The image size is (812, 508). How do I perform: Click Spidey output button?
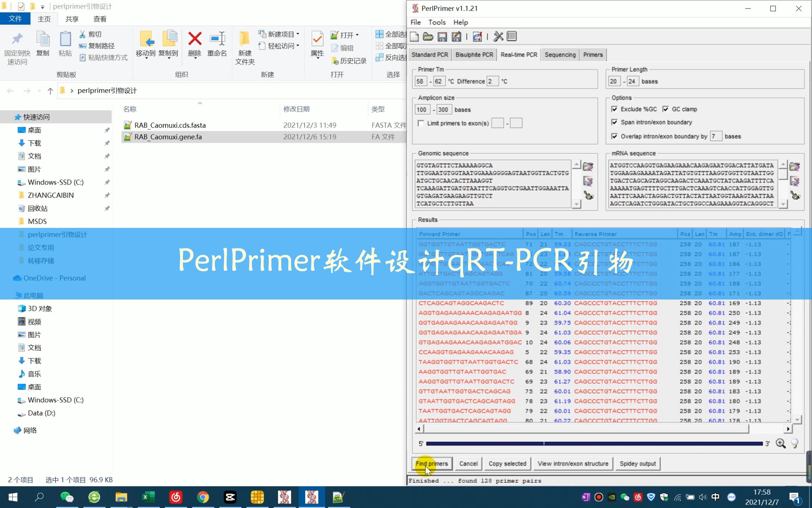point(638,464)
